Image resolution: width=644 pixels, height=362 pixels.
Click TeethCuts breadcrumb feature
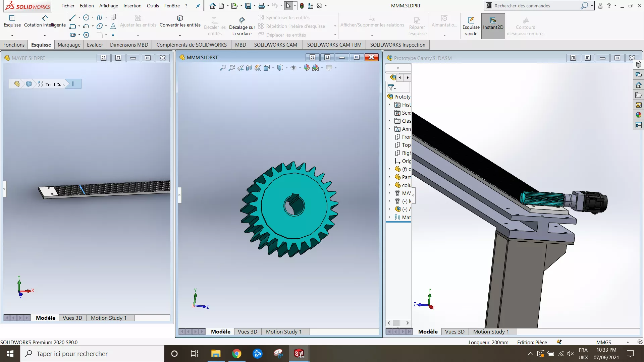55,84
